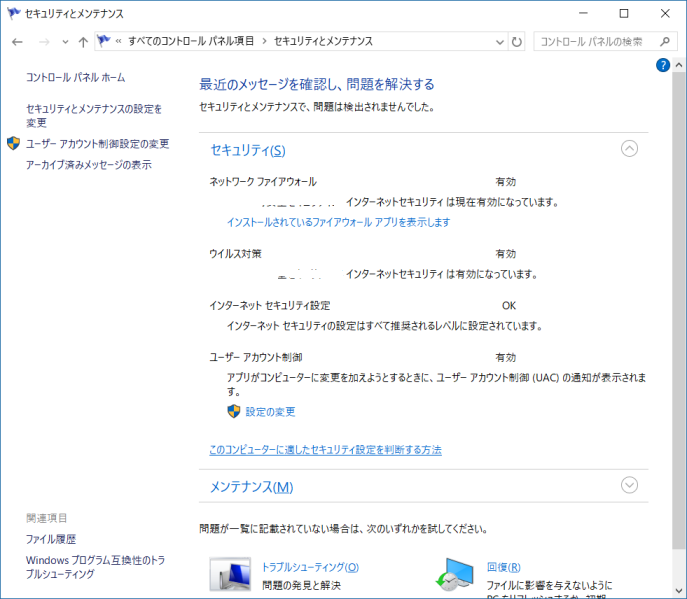Image resolution: width=687 pixels, height=599 pixels.
Task: Click the magnifier search icon
Action: coord(665,42)
